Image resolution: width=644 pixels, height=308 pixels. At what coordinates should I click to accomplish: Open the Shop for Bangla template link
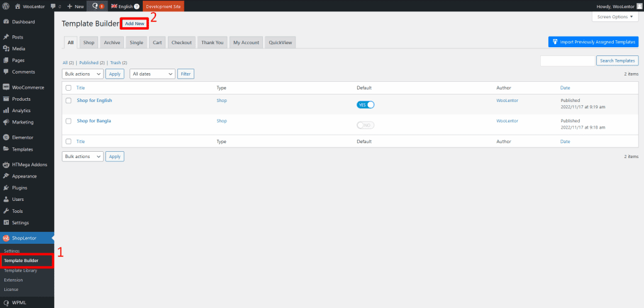coord(94,120)
